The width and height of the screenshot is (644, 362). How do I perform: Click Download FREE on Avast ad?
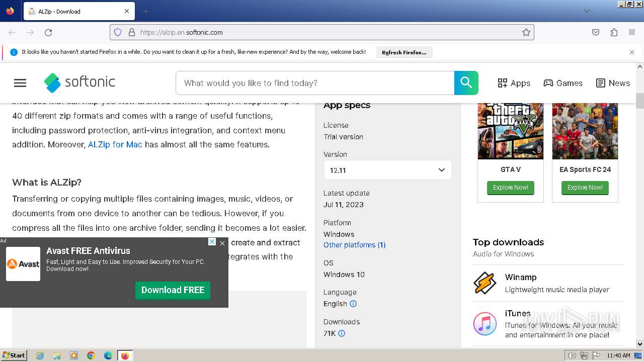point(173,290)
